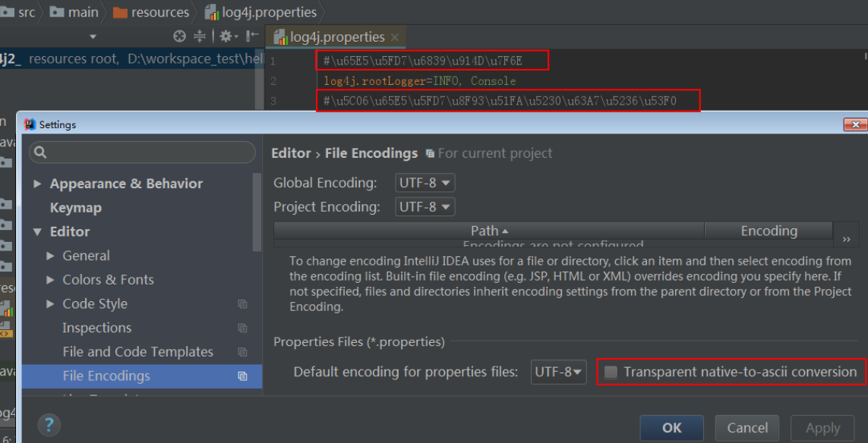Open project view dropdown arrow
This screenshot has height=443, width=868.
(93, 37)
